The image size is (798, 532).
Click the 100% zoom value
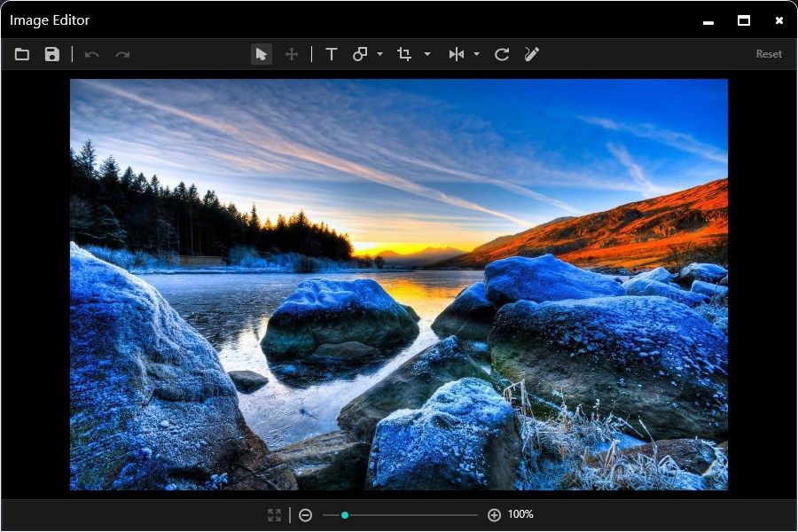coord(520,514)
